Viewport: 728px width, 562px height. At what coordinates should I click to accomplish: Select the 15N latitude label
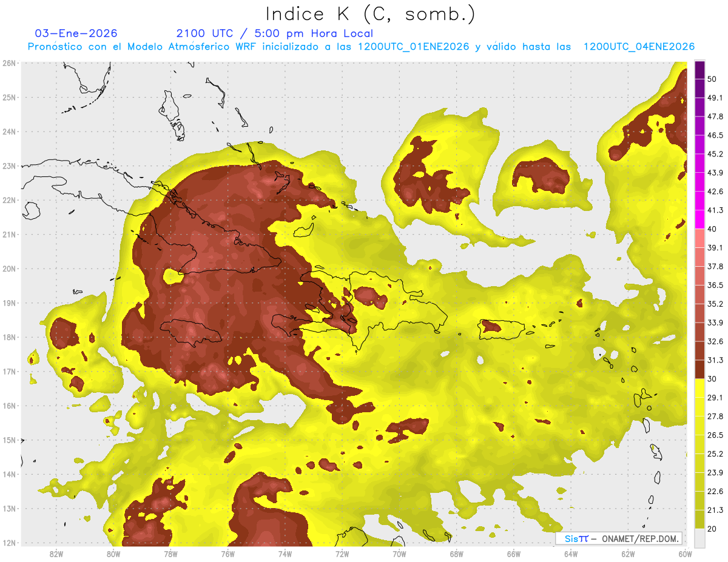tap(9, 440)
